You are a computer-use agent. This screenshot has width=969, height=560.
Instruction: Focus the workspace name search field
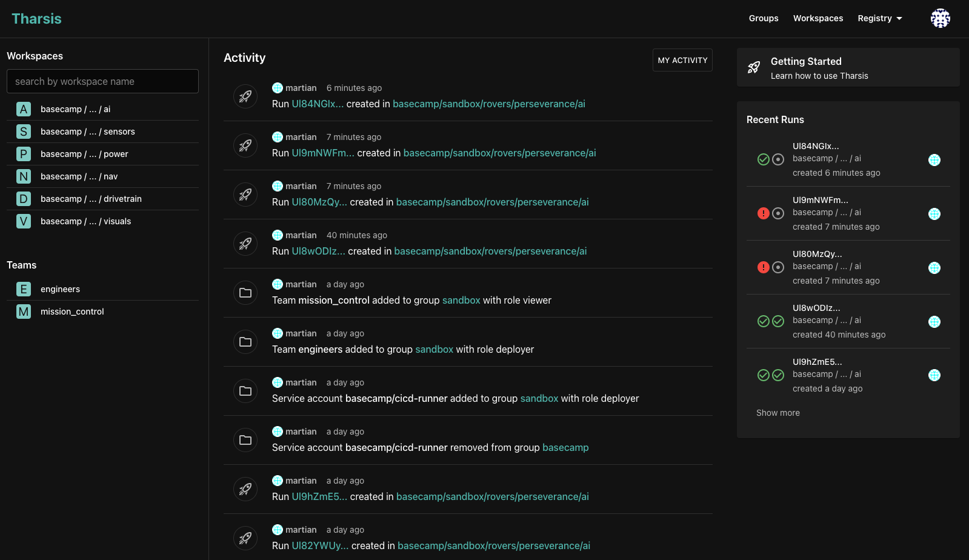point(102,81)
